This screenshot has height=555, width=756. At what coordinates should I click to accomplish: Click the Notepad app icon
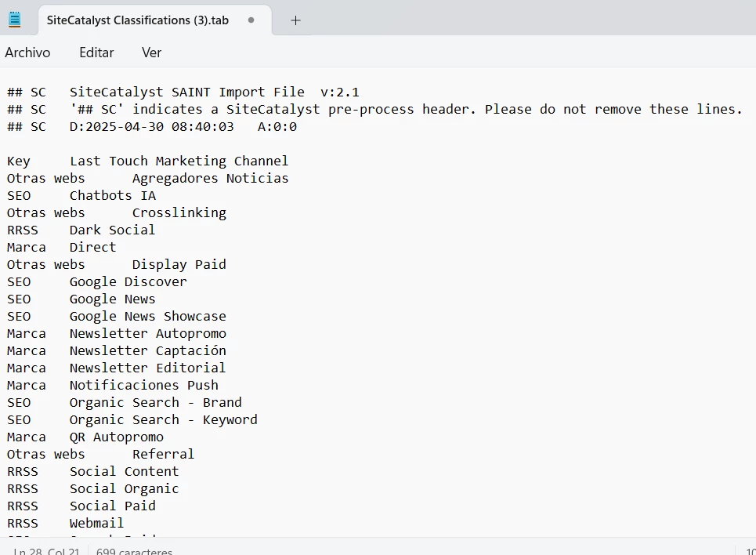click(15, 20)
